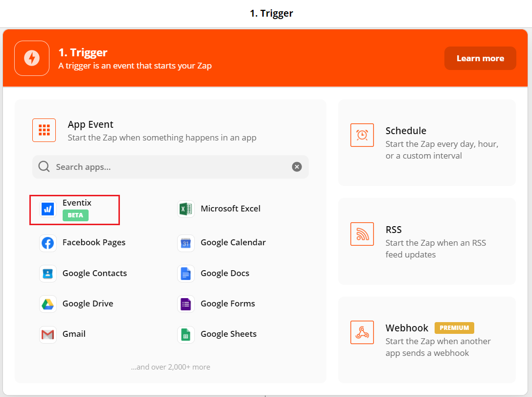This screenshot has height=397, width=532.
Task: Choose the Google Drive label
Action: point(88,304)
